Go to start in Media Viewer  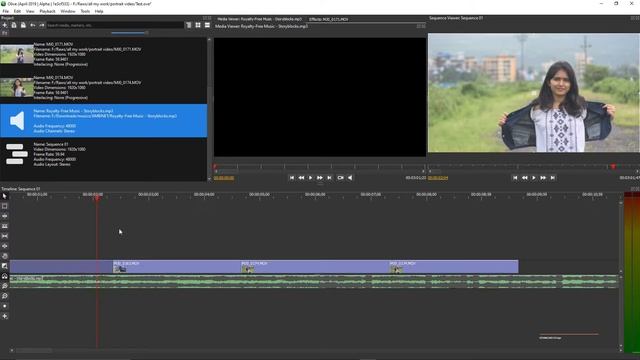click(x=291, y=178)
